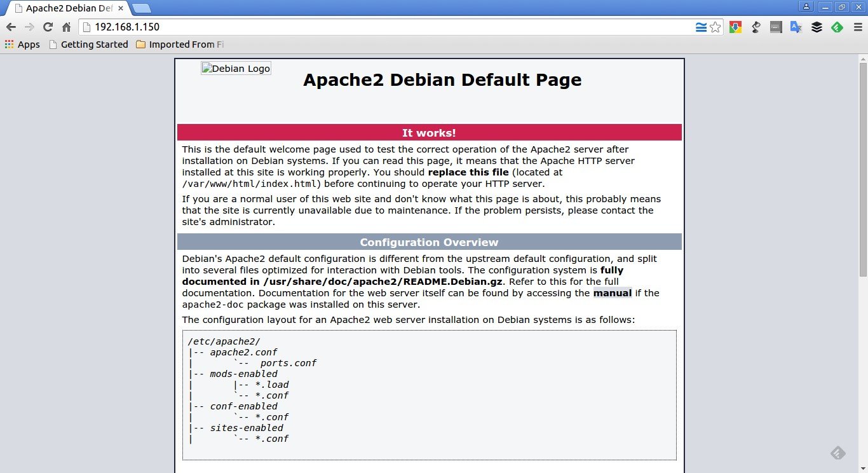Go back with the browser back arrow

(11, 27)
